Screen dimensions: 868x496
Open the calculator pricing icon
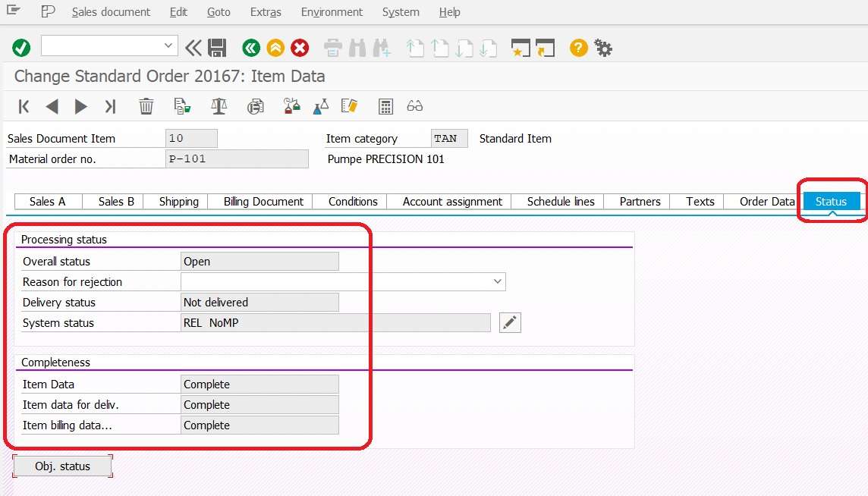(385, 106)
